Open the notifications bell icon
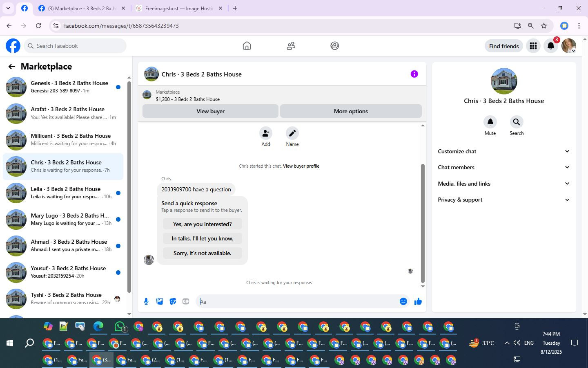 click(x=551, y=46)
